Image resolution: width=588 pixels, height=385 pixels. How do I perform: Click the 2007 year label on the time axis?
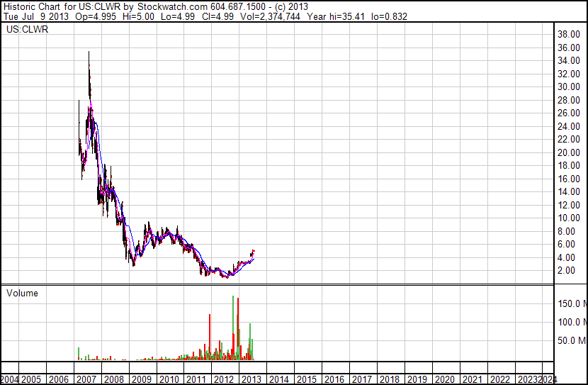[x=86, y=379]
